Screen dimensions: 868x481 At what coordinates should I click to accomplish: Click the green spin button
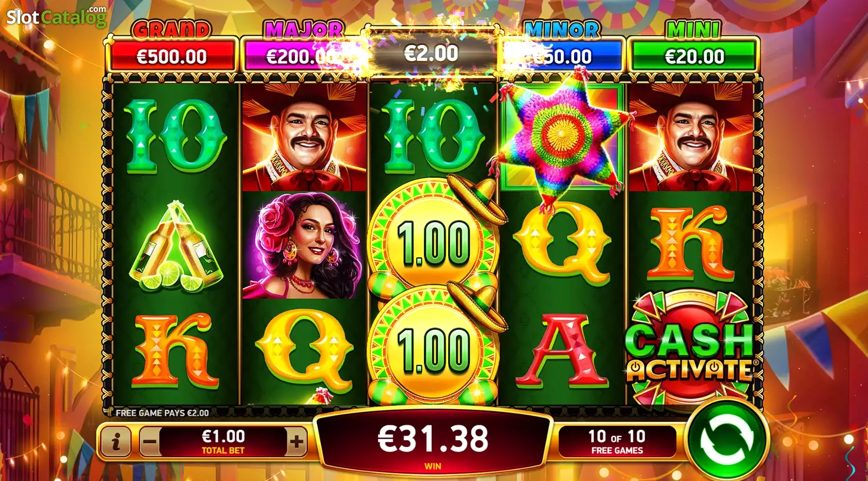coord(727,440)
